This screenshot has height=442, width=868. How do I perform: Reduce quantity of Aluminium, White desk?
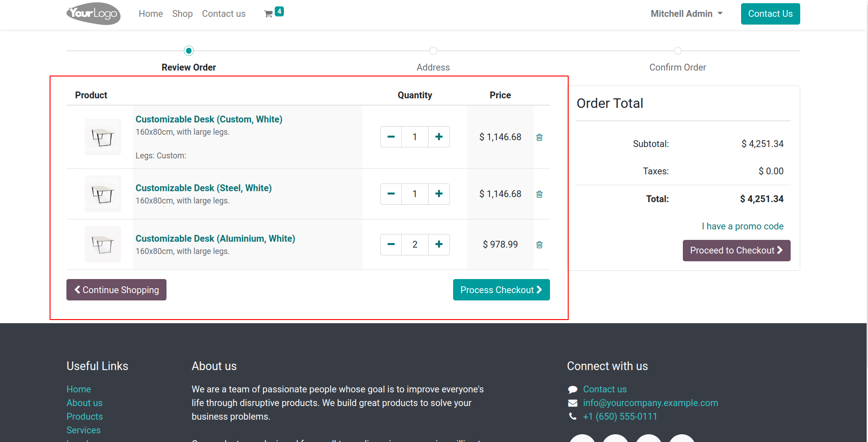[x=391, y=244]
